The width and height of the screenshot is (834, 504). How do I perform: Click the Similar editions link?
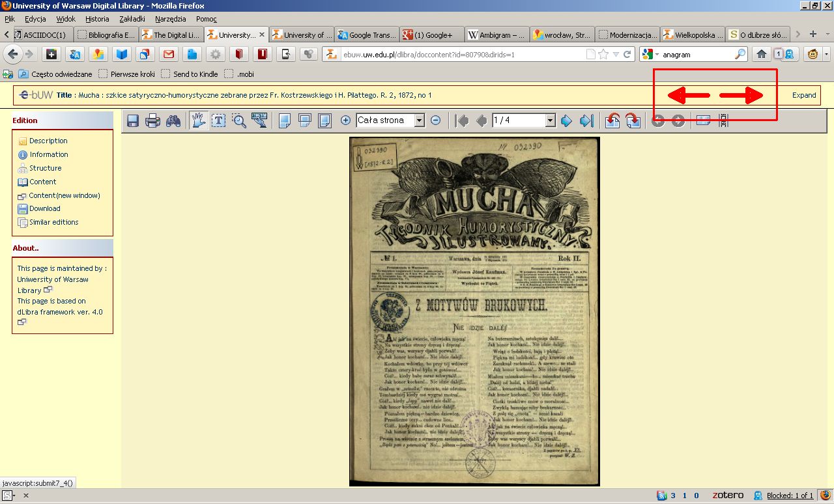pos(53,222)
